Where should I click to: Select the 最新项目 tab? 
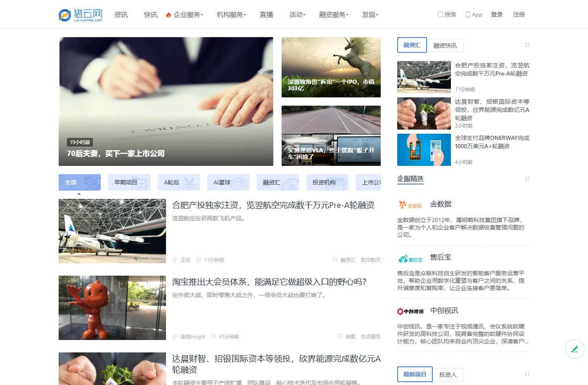pos(415,374)
